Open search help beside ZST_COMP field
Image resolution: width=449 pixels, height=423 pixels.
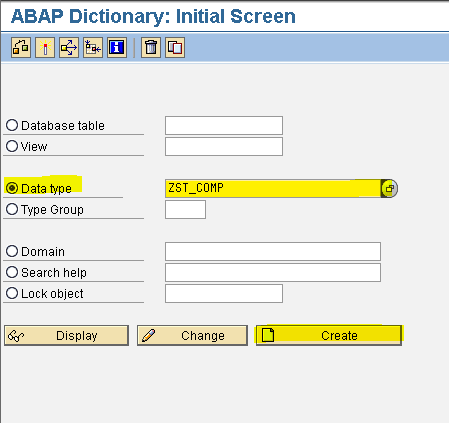[x=389, y=189]
